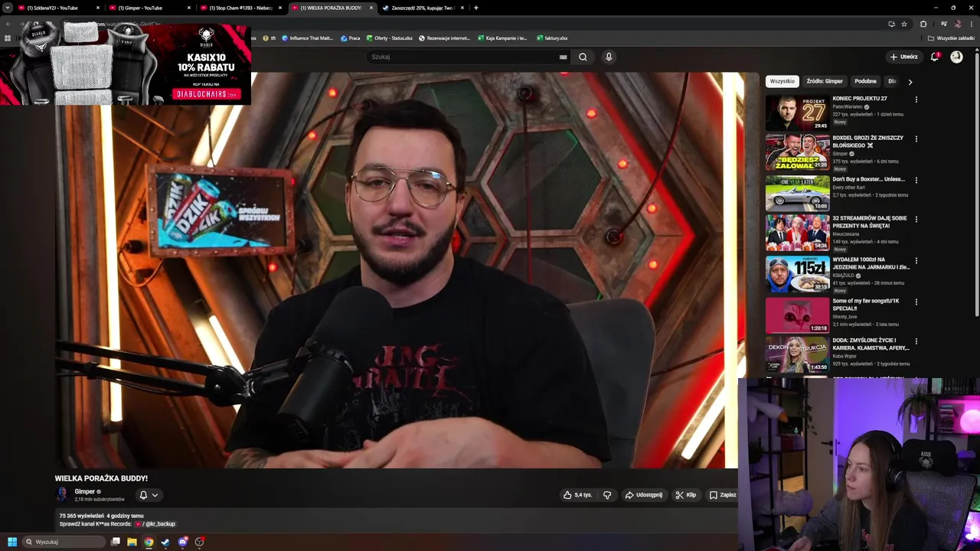Click the YouTube search magnifier button
The width and height of the screenshot is (980, 551).
[583, 57]
